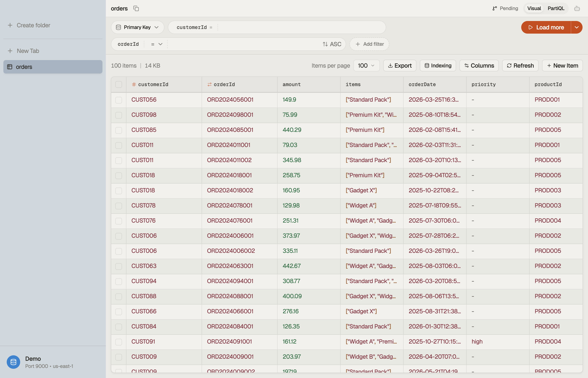Click amount value 373.97

[291, 236]
